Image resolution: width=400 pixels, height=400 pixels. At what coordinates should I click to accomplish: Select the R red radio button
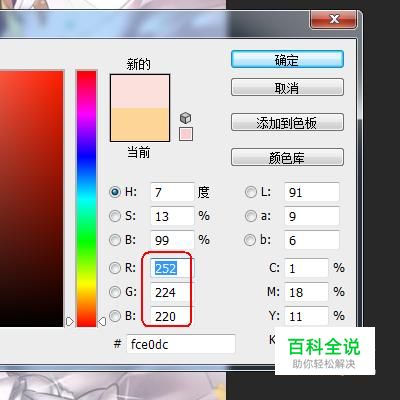[115, 268]
